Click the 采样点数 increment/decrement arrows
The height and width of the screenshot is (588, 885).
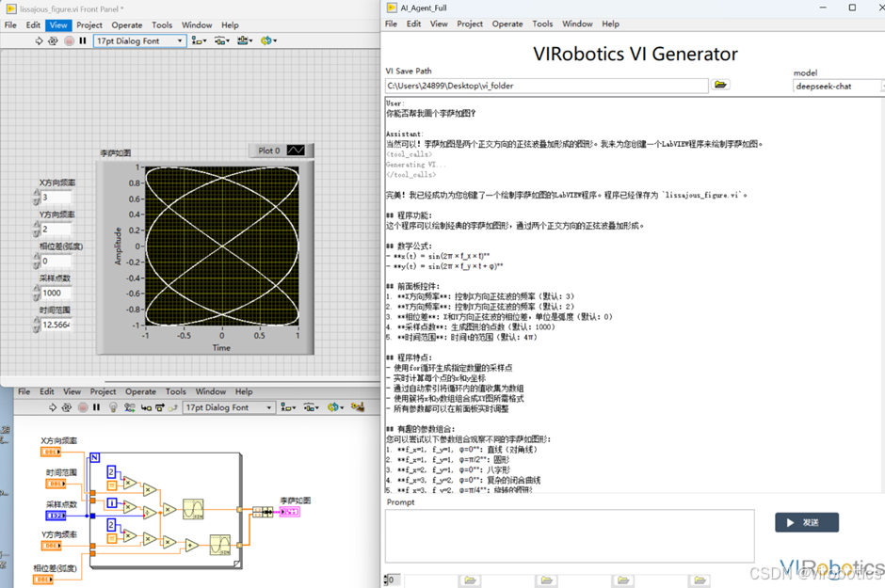37,293
